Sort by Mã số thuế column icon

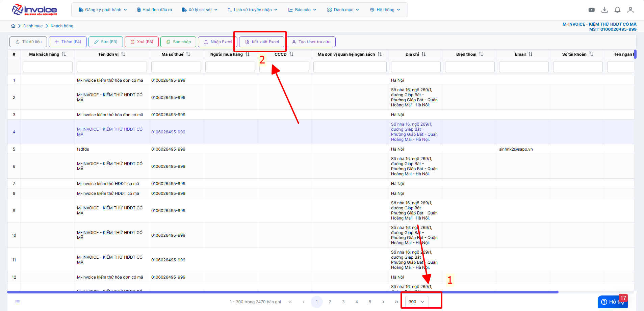coord(188,54)
